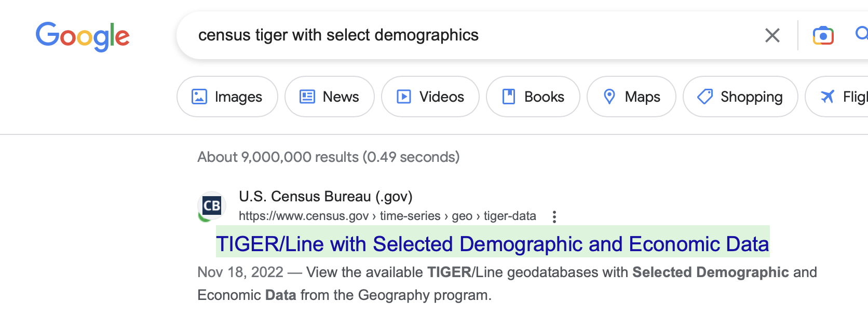The image size is (868, 329).
Task: Open TIGER/Line with Selected Demographic link
Action: 492,244
